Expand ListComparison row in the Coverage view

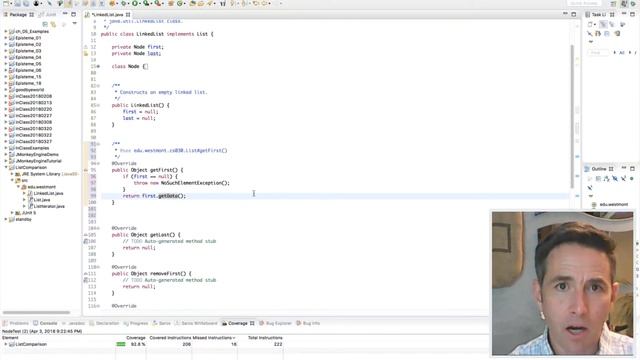click(x=6, y=344)
